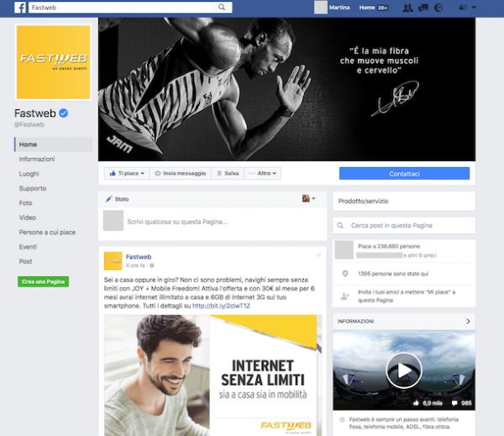Viewport: 504px width, 436px height.
Task: Open Martina's profile in top bar
Action: tap(332, 8)
